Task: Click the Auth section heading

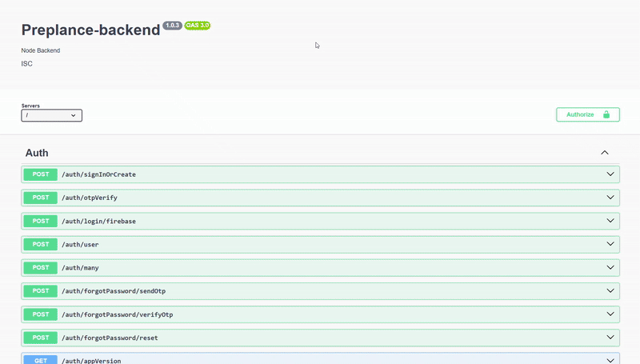Action: pos(37,153)
